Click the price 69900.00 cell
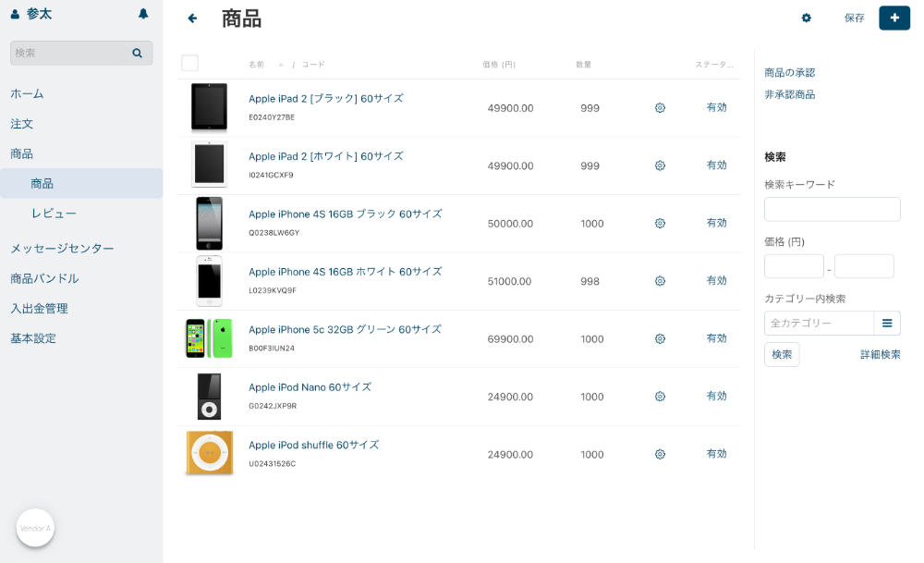This screenshot has height=563, width=924. 510,339
